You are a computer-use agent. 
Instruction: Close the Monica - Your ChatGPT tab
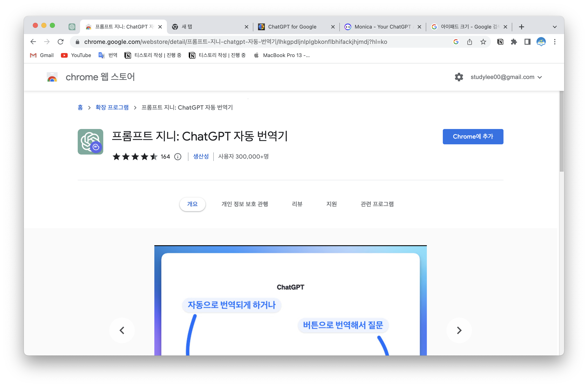click(419, 27)
